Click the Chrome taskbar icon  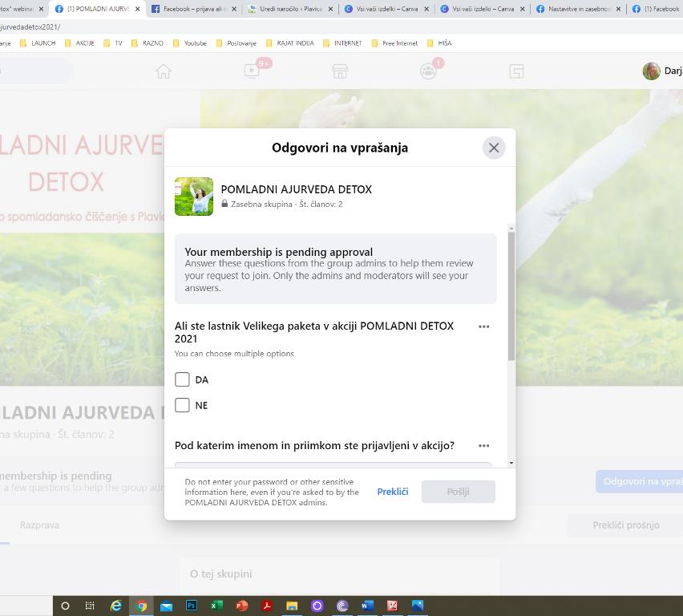click(141, 606)
